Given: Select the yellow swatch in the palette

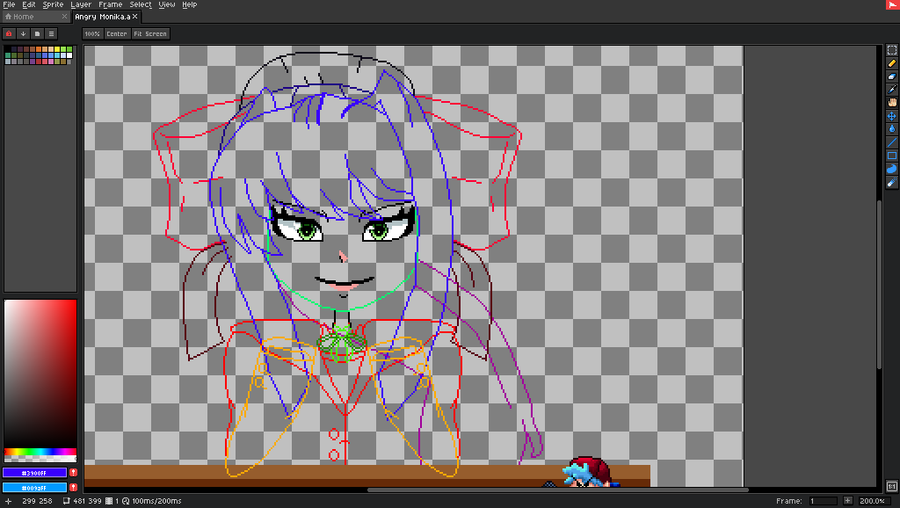Looking at the screenshot, I should tap(57, 49).
